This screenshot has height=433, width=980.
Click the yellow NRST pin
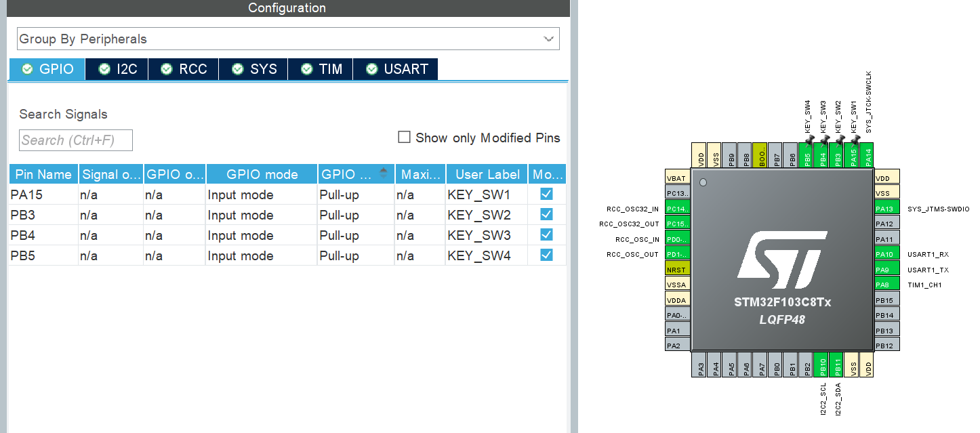tap(678, 269)
